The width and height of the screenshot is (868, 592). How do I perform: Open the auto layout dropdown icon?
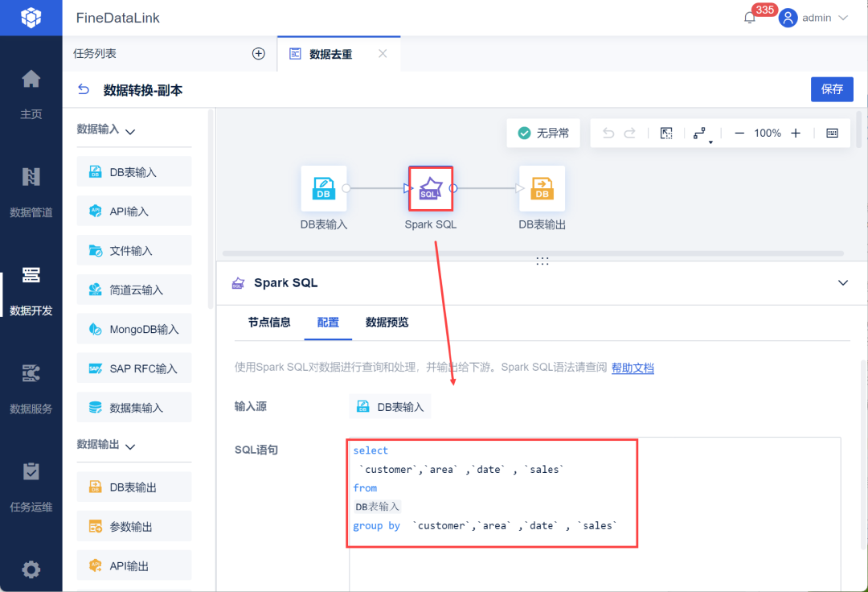pyautogui.click(x=702, y=134)
